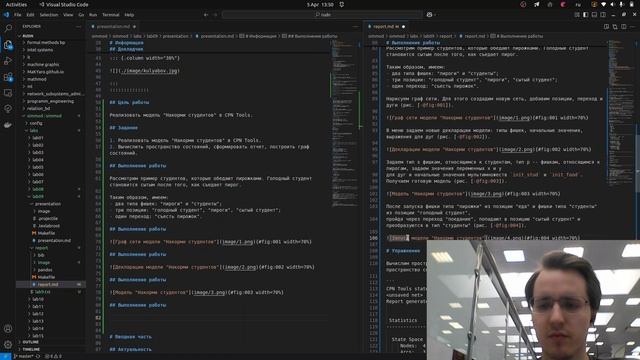640x360 pixels.
Task: Open Explorer panel more actions menu
Action: 78,27
